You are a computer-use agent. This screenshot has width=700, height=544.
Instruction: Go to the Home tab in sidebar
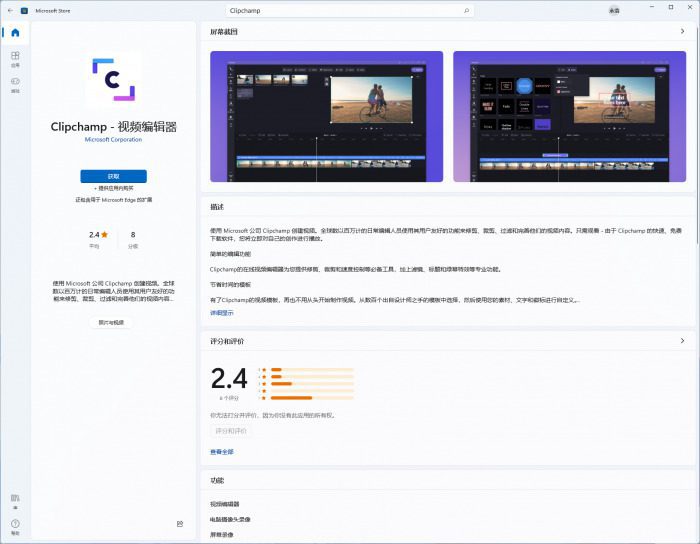(15, 33)
